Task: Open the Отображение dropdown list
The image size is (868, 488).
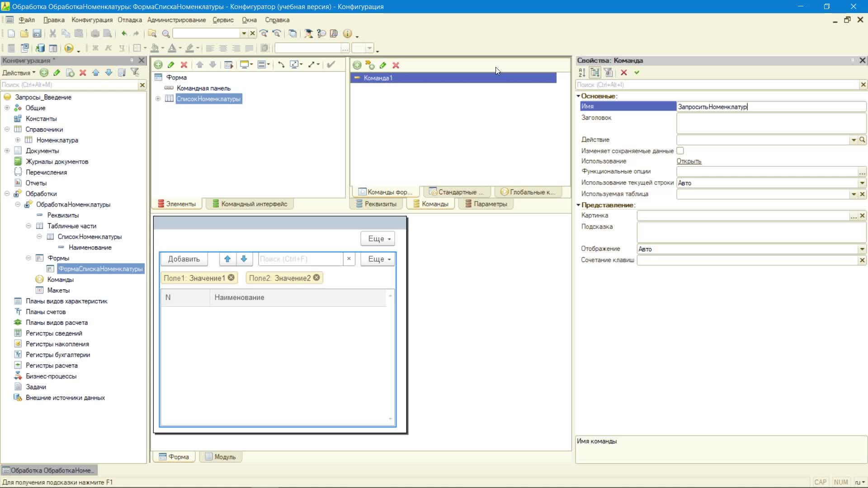Action: point(862,249)
